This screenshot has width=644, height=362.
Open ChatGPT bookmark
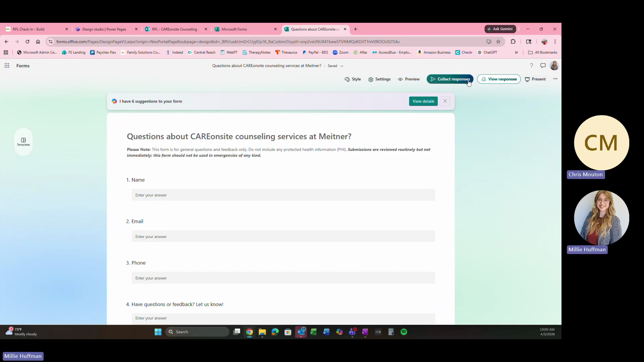click(x=487, y=52)
